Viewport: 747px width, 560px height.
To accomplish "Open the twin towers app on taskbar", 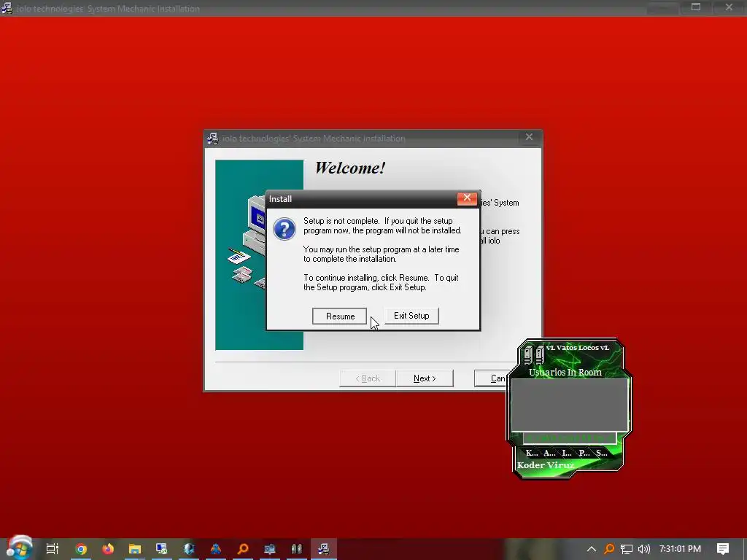I will 296,548.
